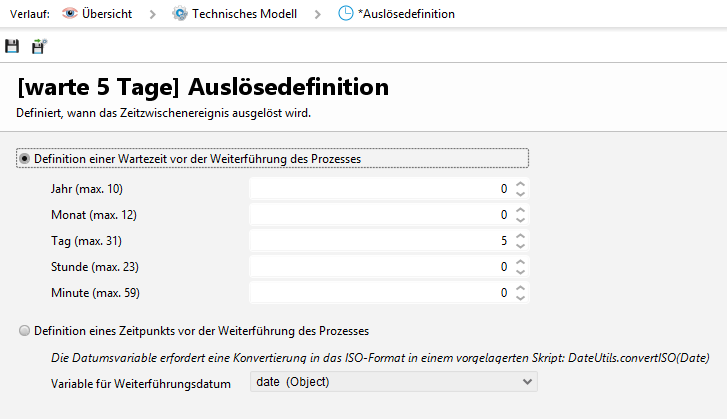Click the Save floppy disk icon
The height and width of the screenshot is (419, 727).
(12, 46)
